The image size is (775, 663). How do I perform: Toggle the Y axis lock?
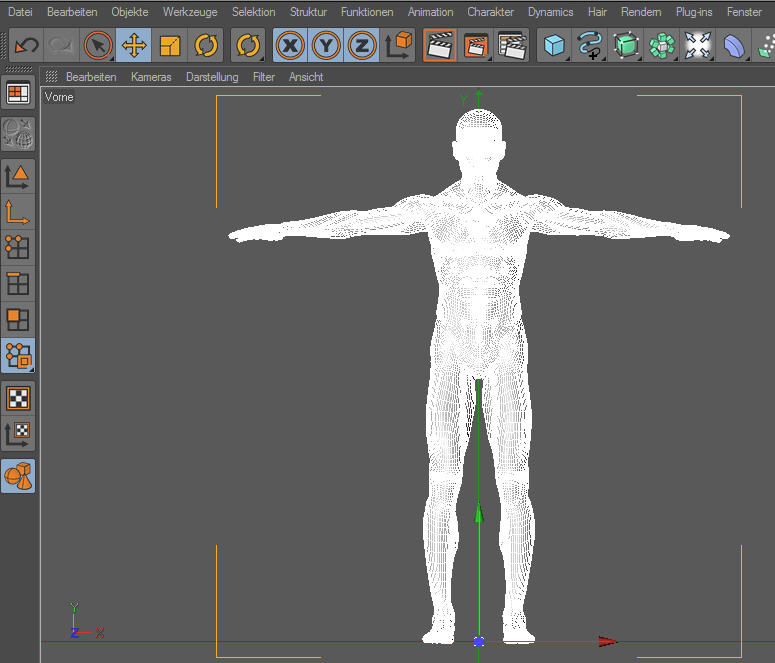tap(326, 46)
